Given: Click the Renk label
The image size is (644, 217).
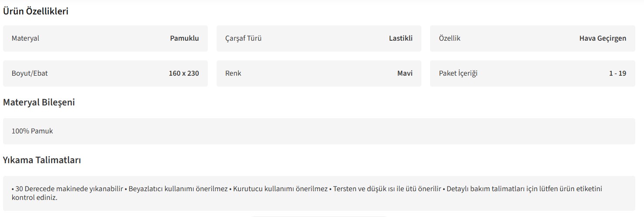Looking at the screenshot, I should click(233, 73).
